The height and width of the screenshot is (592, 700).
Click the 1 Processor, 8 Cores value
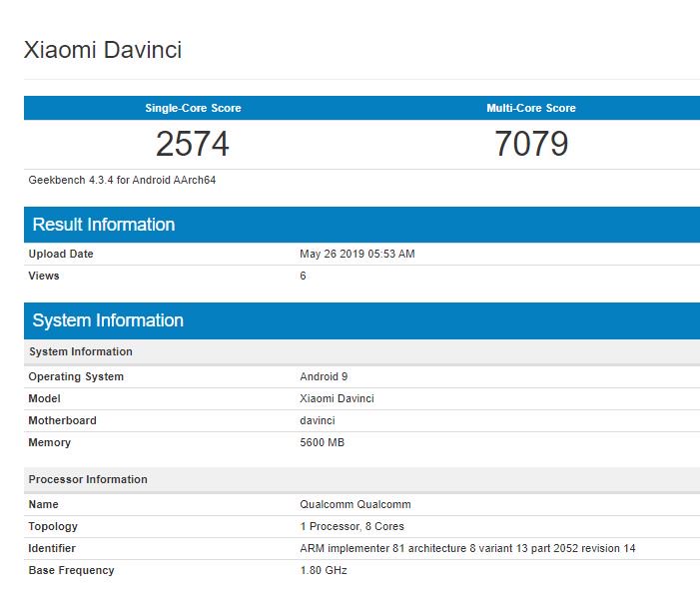coord(351,526)
